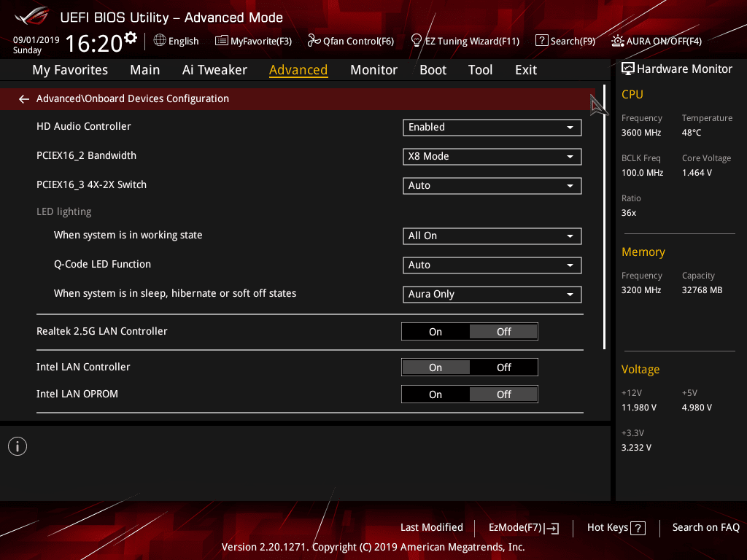The height and width of the screenshot is (560, 747).
Task: Select the PCIEX16_3 4X-2X Switch label
Action: (x=91, y=184)
